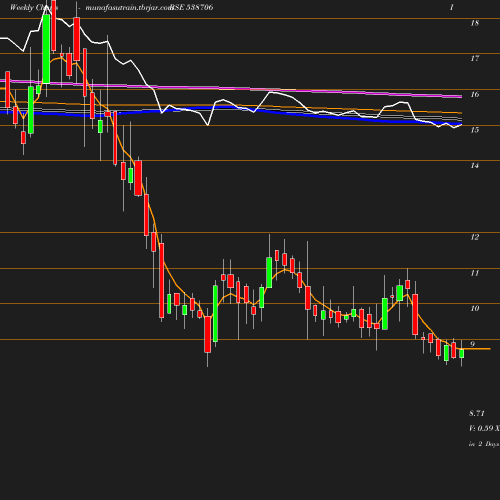Click the price axis label 12

point(475,237)
